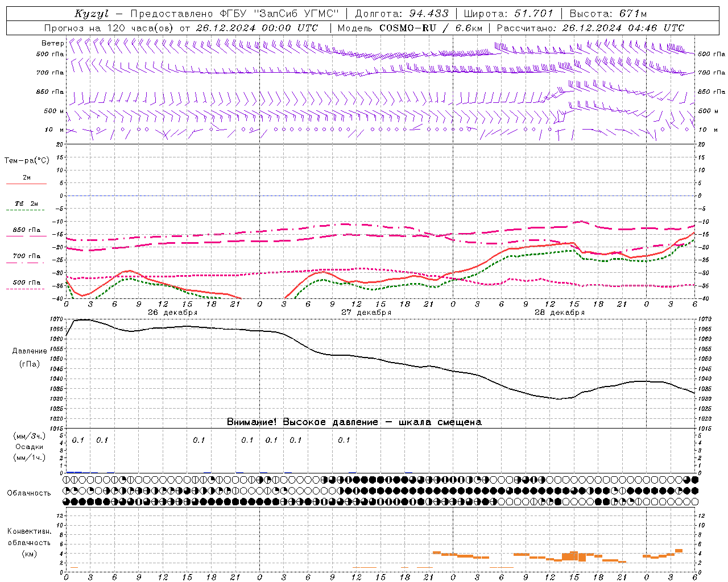The width and height of the screenshot is (728, 582).
Task: Click the computed time Рассчитано: 26.12.2024 04:46 UTC
Action: coord(590,28)
